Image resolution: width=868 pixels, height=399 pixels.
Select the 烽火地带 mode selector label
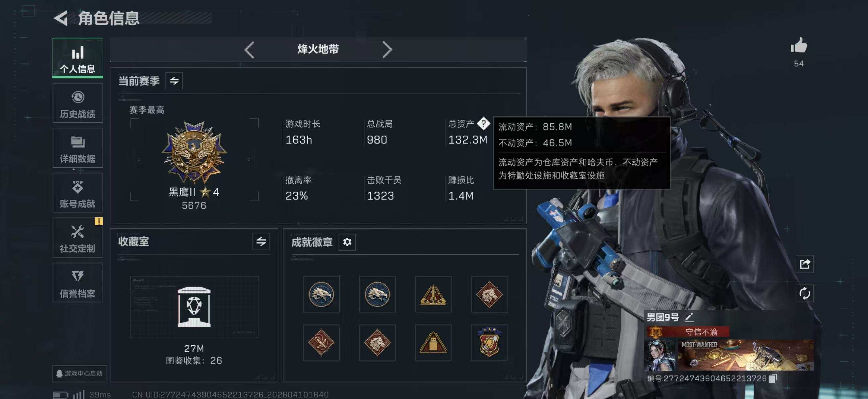point(318,50)
